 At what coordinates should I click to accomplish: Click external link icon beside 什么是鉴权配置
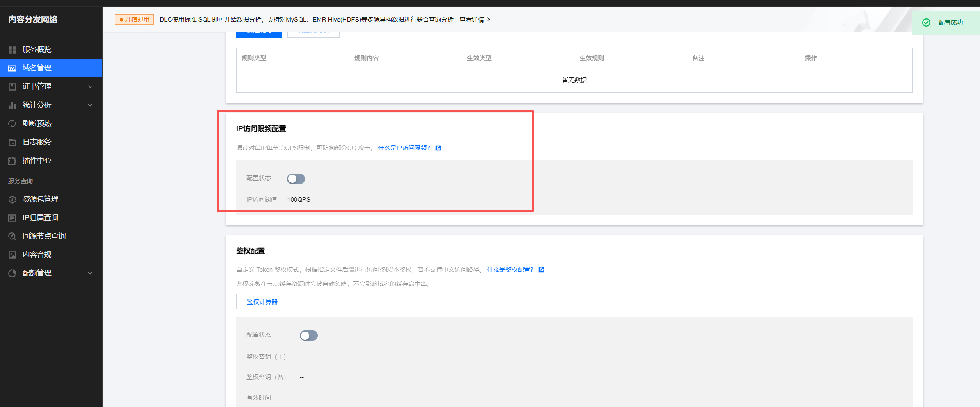click(541, 270)
